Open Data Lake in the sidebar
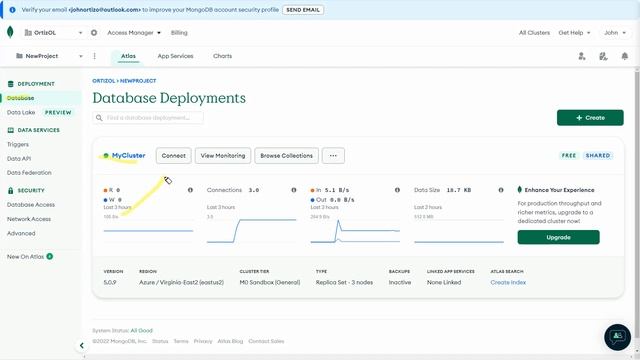The width and height of the screenshot is (640, 360). point(21,112)
